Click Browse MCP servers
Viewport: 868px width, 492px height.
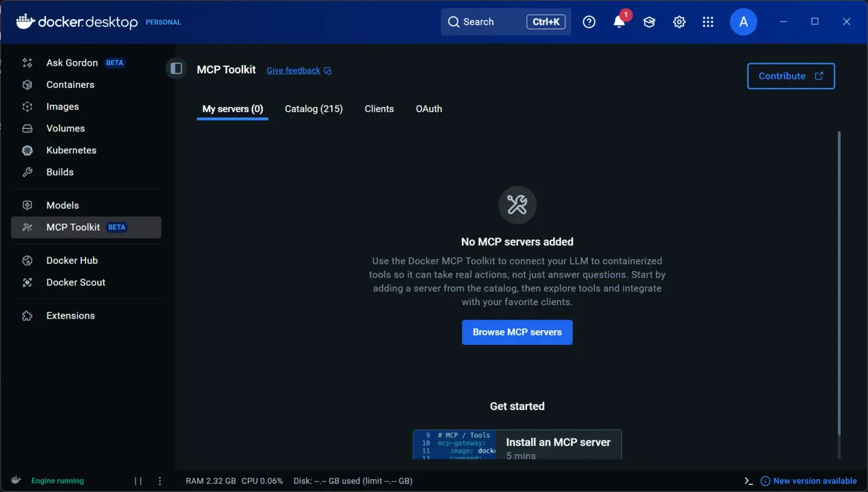pos(517,332)
